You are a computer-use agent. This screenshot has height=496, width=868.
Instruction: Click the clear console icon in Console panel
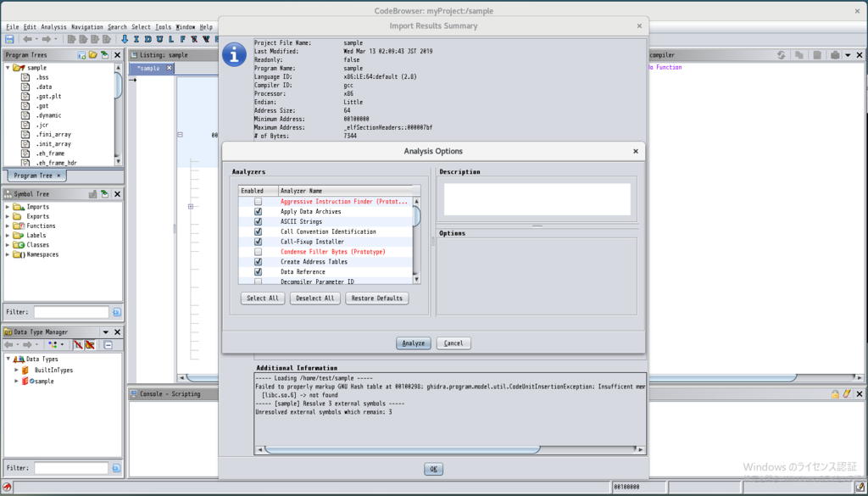(x=847, y=394)
